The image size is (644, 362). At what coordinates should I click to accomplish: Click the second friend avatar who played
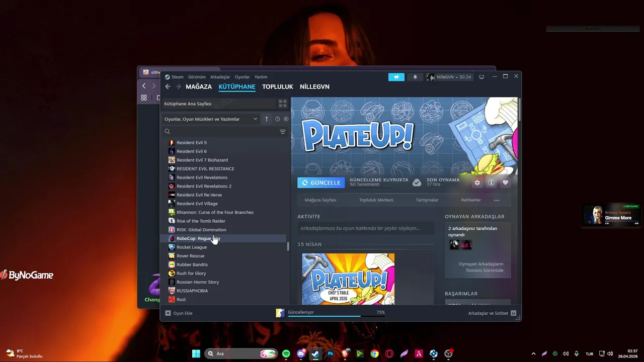(x=466, y=244)
